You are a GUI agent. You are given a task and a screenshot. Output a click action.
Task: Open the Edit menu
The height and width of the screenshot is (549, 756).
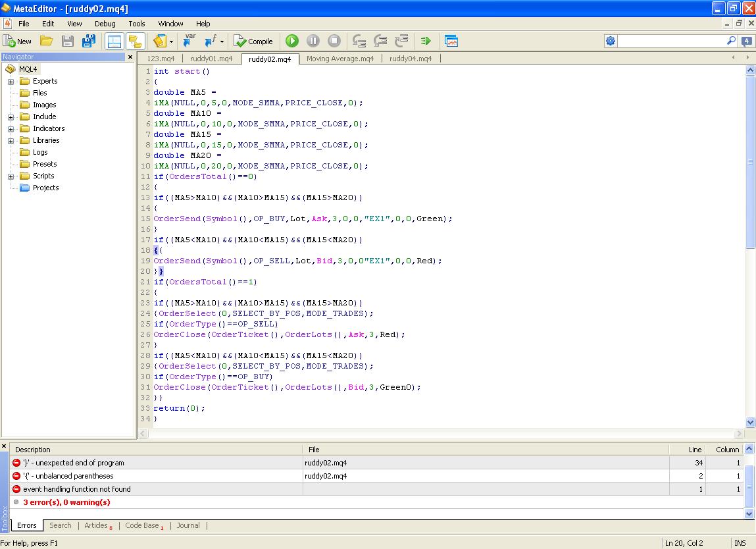[x=48, y=24]
